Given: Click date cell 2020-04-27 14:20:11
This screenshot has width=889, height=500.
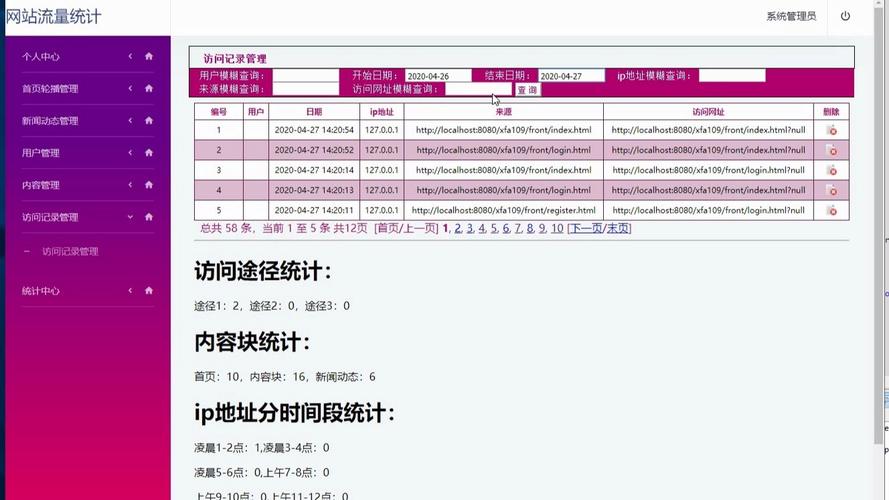Looking at the screenshot, I should click(x=314, y=210).
